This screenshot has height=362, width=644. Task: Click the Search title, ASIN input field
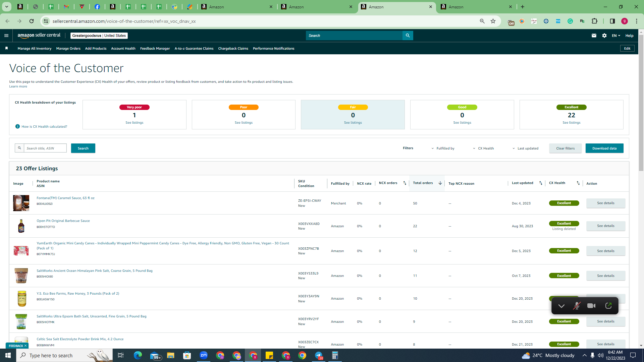(x=45, y=148)
